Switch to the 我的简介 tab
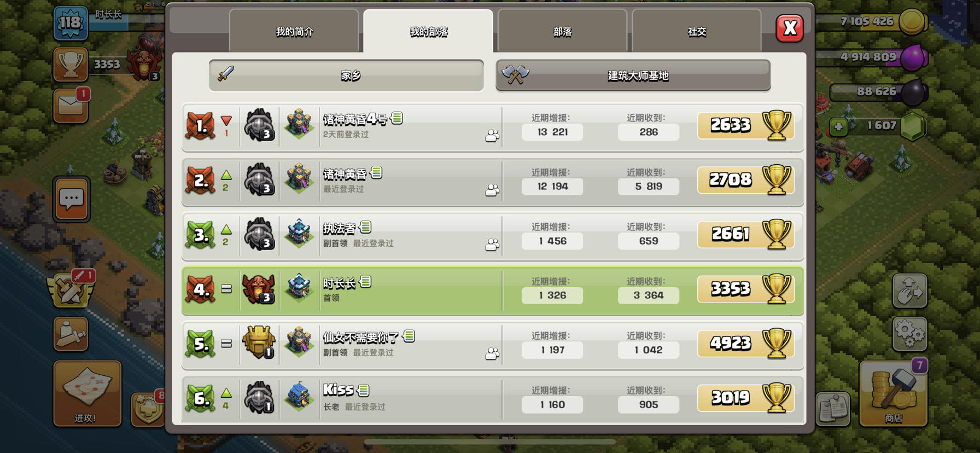Image resolution: width=980 pixels, height=453 pixels. (x=294, y=31)
